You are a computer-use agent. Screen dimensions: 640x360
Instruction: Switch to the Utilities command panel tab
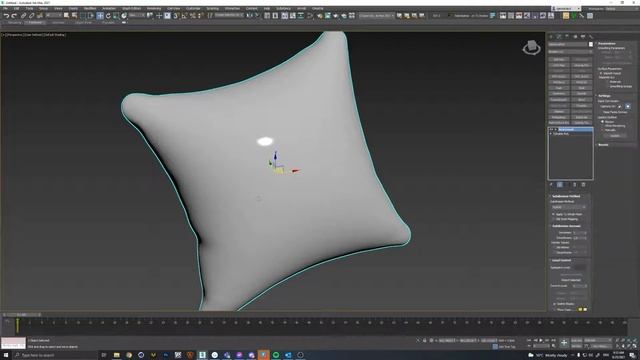[591, 37]
